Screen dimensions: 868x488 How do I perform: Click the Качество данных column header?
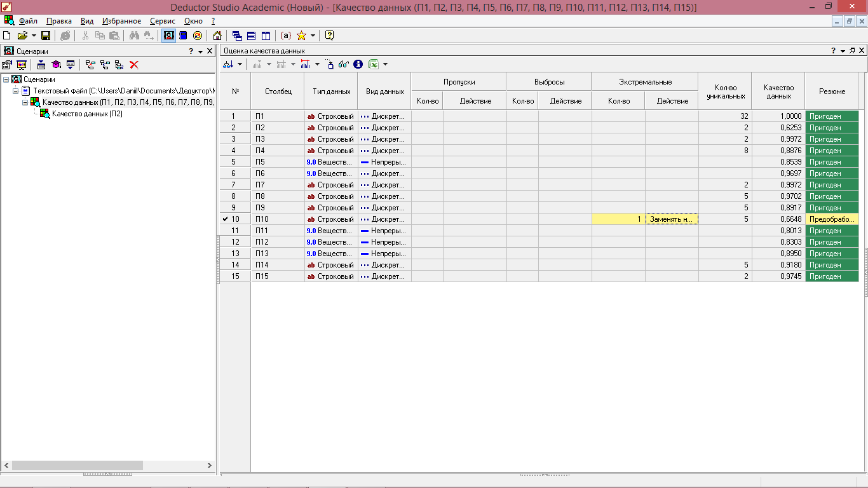click(x=778, y=91)
